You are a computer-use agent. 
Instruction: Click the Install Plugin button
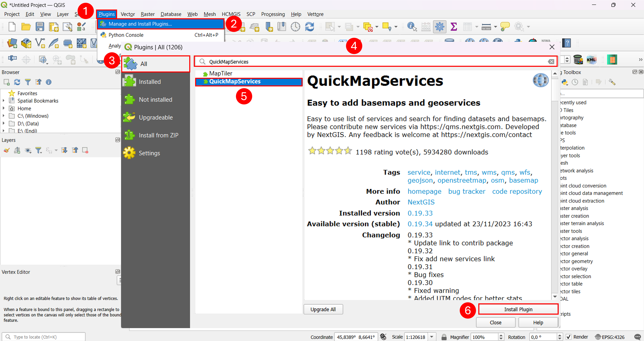tap(518, 309)
